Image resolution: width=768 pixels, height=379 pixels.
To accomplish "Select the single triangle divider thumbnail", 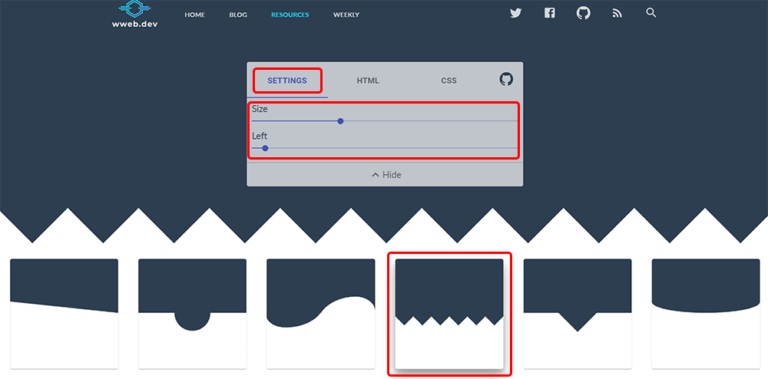I will click(577, 314).
